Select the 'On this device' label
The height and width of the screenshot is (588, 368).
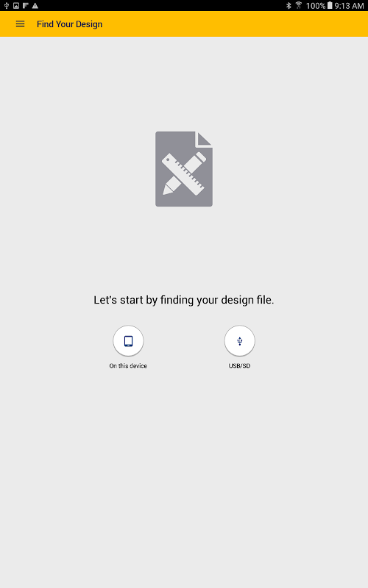(x=128, y=366)
